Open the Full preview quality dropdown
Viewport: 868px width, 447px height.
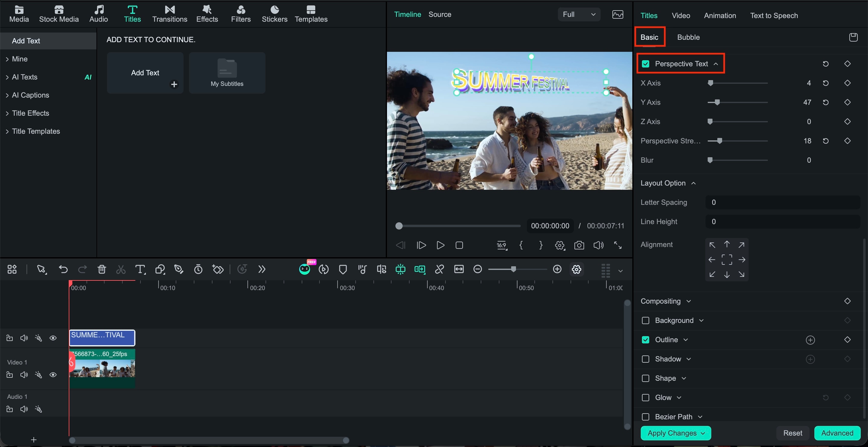(579, 14)
